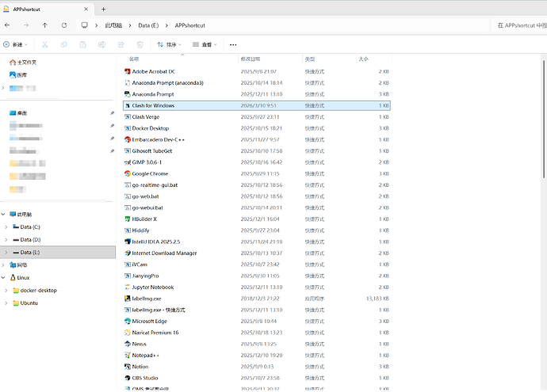This screenshot has height=392, width=547.
Task: Select the Internet Download Manager icon
Action: (x=128, y=253)
